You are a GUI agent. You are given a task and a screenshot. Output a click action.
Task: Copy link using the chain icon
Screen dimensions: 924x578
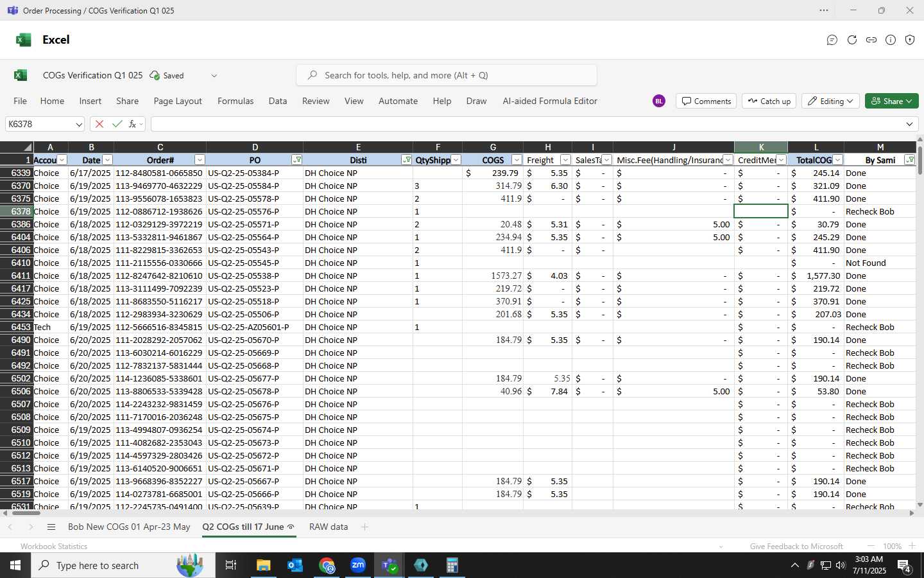[x=871, y=40]
